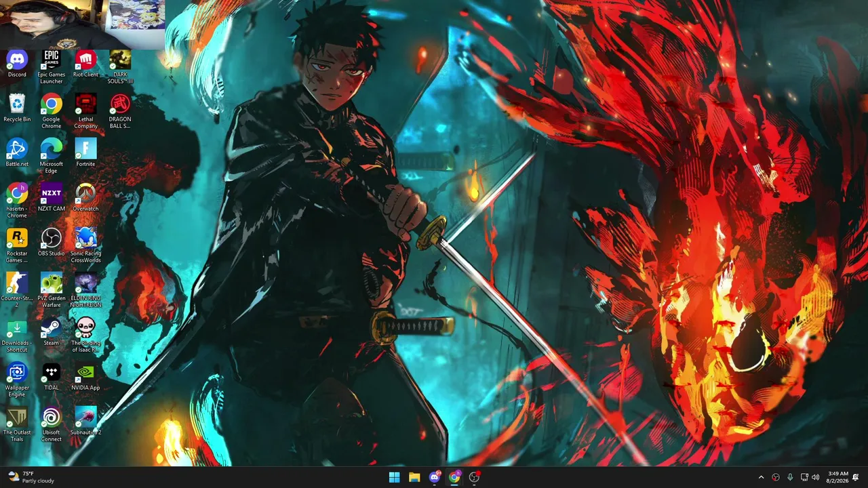This screenshot has height=488, width=868.
Task: Select the Lethal Company desktop icon
Action: coord(85,112)
